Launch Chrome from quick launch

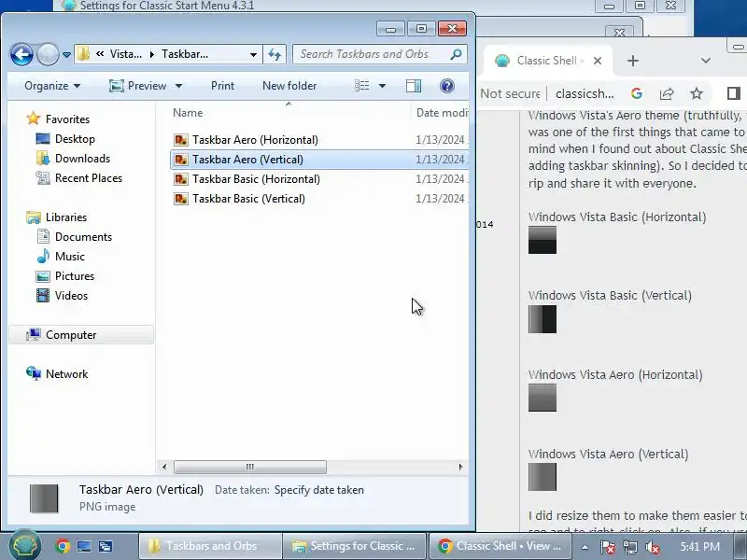pos(63,546)
